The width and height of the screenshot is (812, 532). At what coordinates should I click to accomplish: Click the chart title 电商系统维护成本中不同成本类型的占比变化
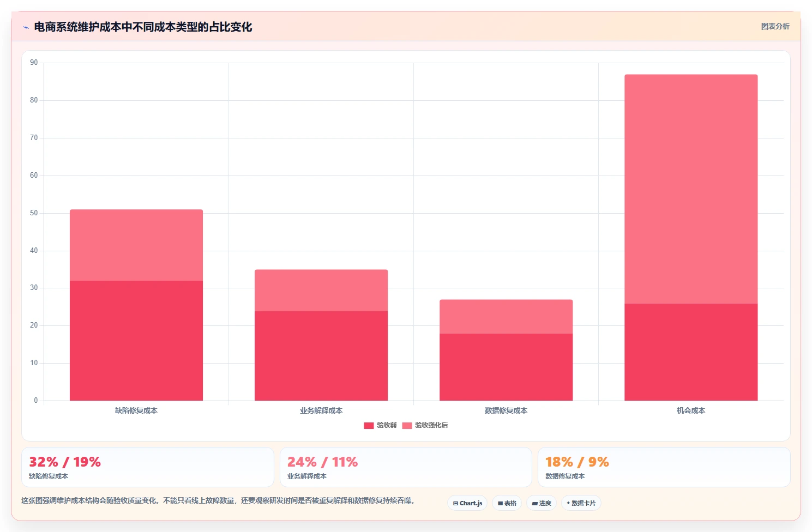pos(143,27)
